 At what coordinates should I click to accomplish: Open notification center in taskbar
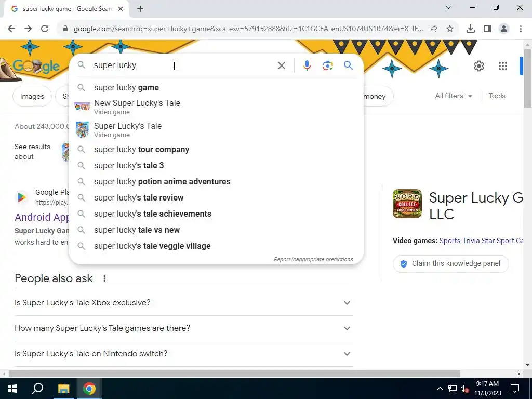tap(515, 389)
